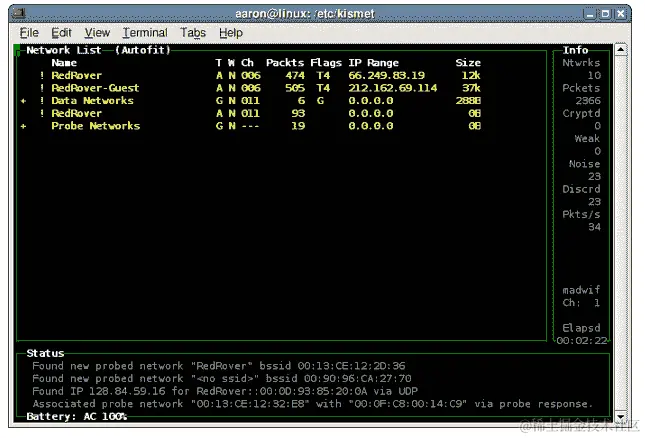Open the Tabs menu
645x438 pixels.
tap(193, 32)
